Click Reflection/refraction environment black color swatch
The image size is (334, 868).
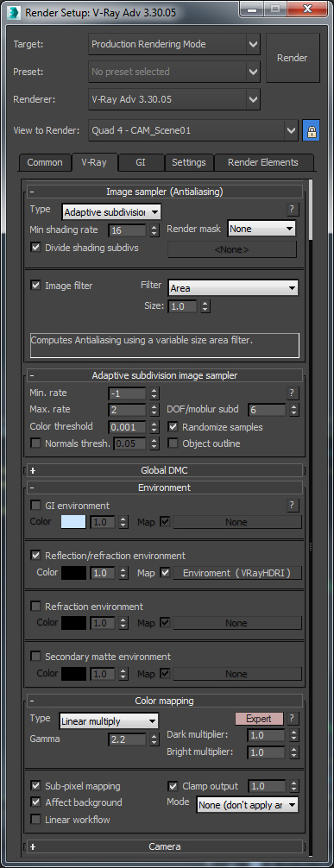73,572
